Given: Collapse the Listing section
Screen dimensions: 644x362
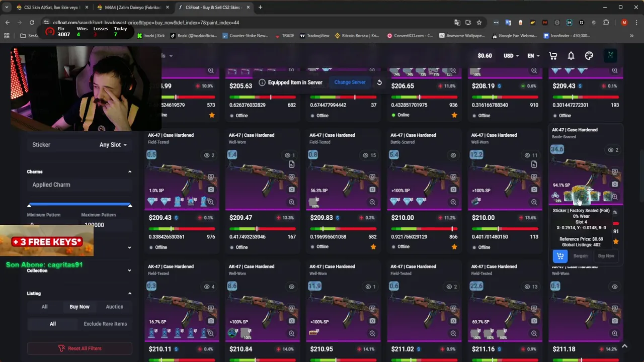Looking at the screenshot, I should pyautogui.click(x=130, y=294).
